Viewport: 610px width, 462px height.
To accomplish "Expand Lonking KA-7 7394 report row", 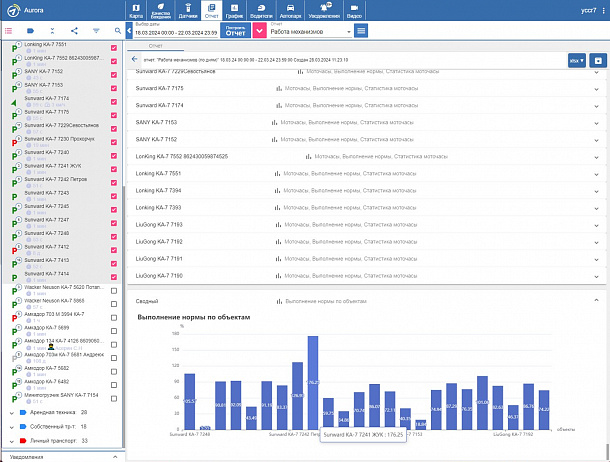I will pyautogui.click(x=596, y=191).
